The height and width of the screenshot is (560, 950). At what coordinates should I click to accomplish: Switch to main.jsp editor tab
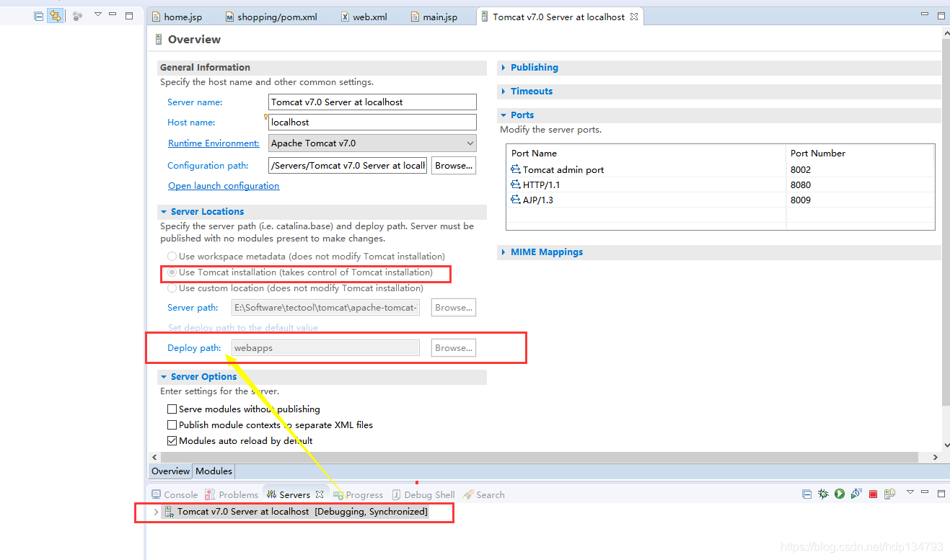434,17
